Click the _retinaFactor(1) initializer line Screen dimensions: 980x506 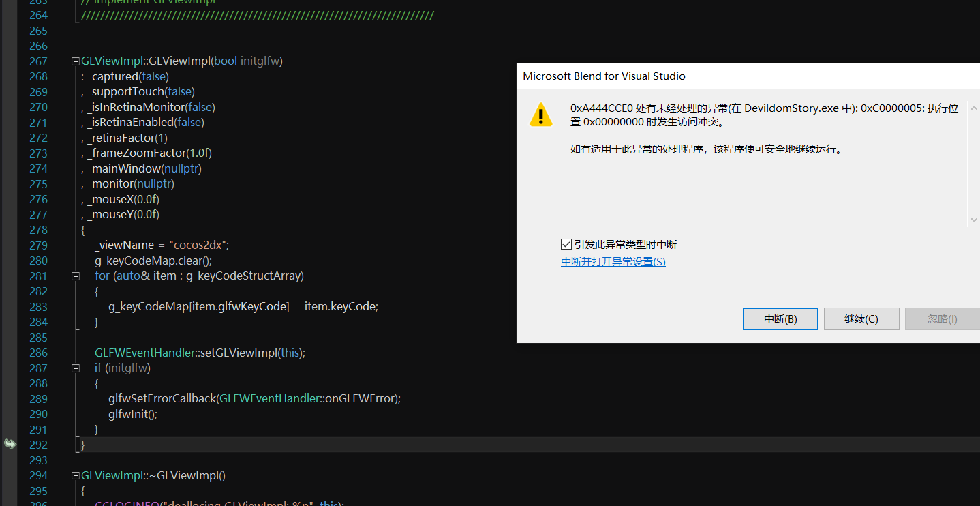click(124, 138)
